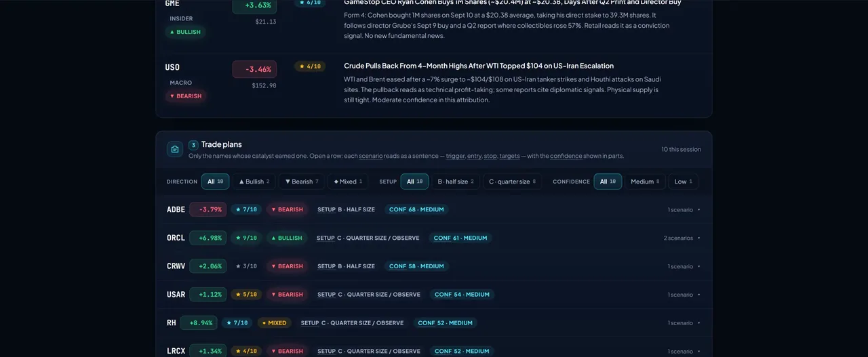Click the CRWV Bearish direction badge
This screenshot has height=357, width=868.
coord(288,266)
